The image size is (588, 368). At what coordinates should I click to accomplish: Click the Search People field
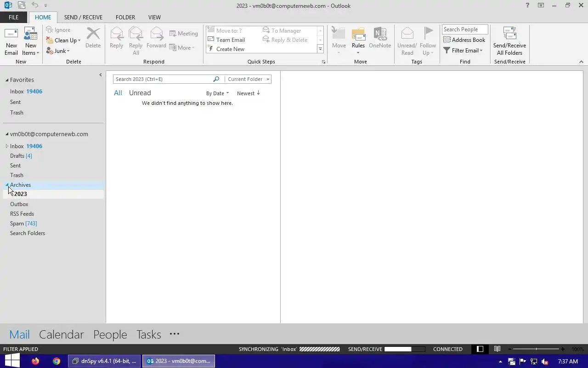point(464,29)
